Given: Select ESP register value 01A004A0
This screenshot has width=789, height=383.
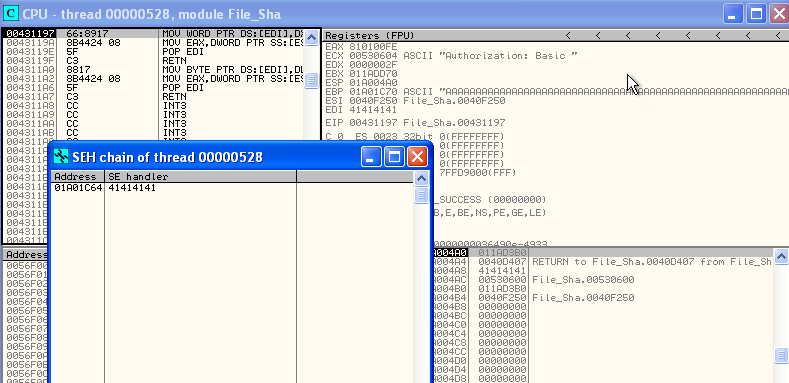Looking at the screenshot, I should 373,83.
